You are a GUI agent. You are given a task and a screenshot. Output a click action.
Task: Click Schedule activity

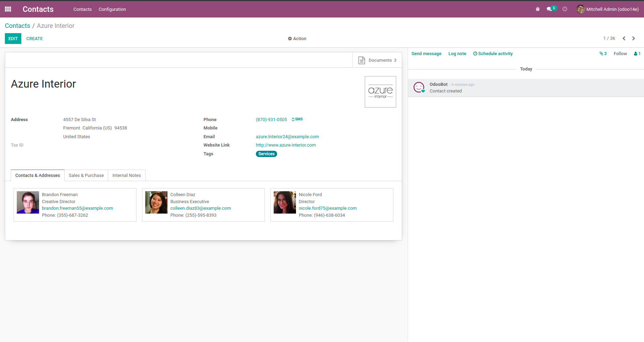pyautogui.click(x=493, y=54)
